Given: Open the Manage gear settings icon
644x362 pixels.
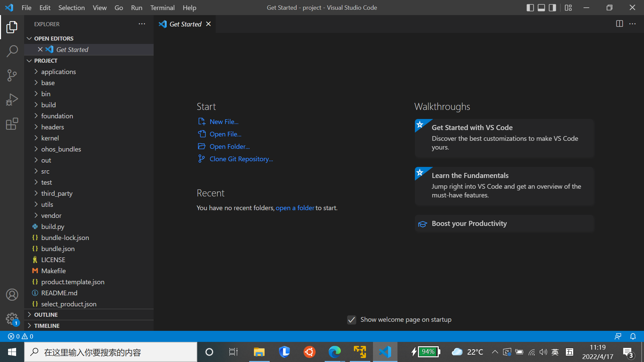Looking at the screenshot, I should pos(12,318).
